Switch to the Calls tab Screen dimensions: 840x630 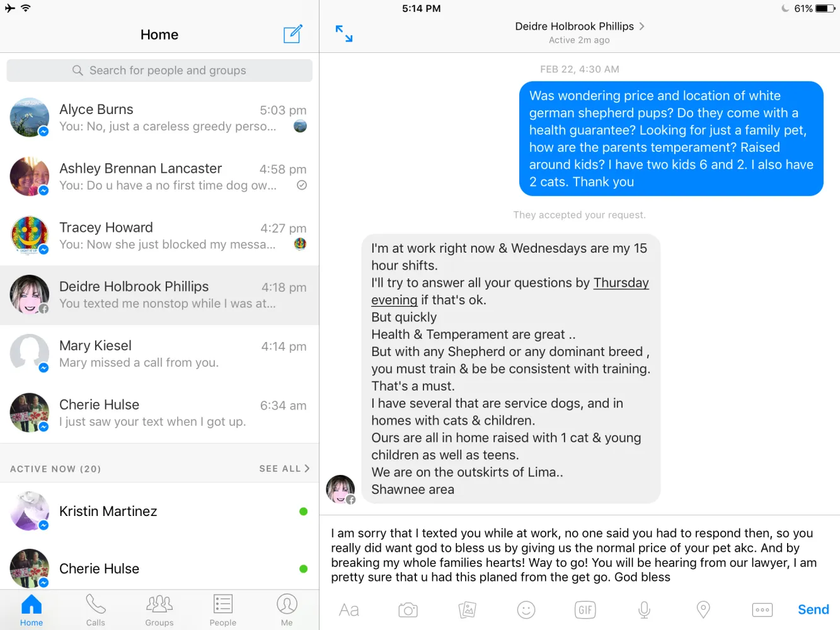96,610
